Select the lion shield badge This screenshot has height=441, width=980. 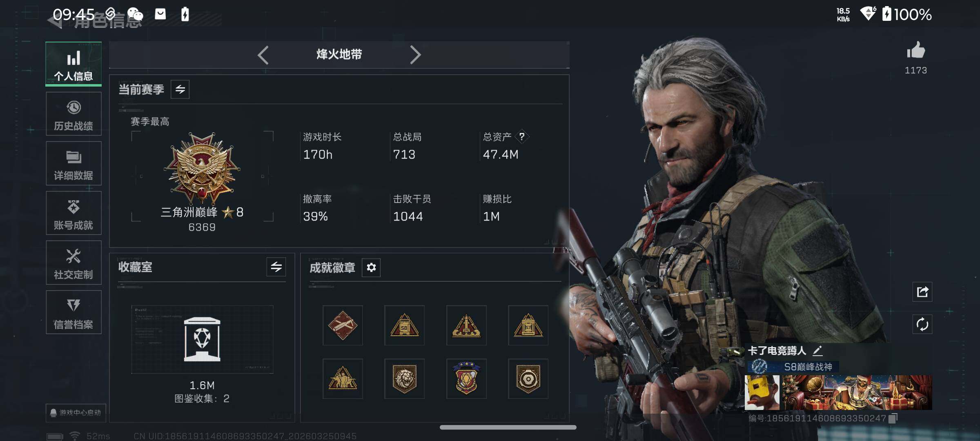point(404,379)
